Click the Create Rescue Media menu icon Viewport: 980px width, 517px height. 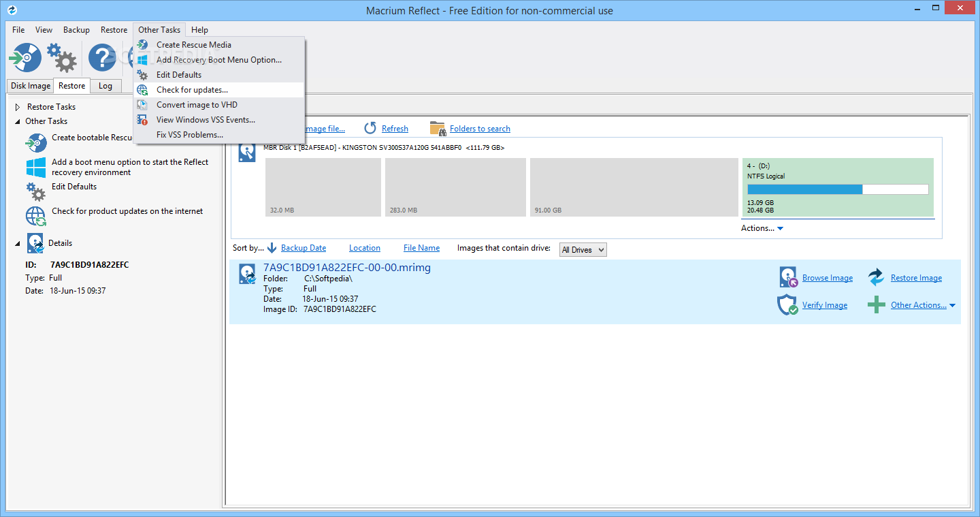pos(142,45)
